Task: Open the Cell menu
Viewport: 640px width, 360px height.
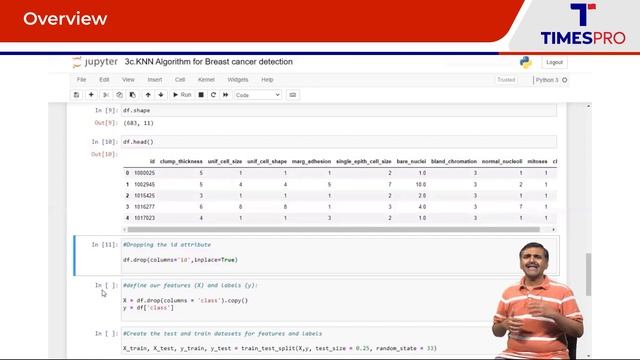Action: tap(180, 80)
